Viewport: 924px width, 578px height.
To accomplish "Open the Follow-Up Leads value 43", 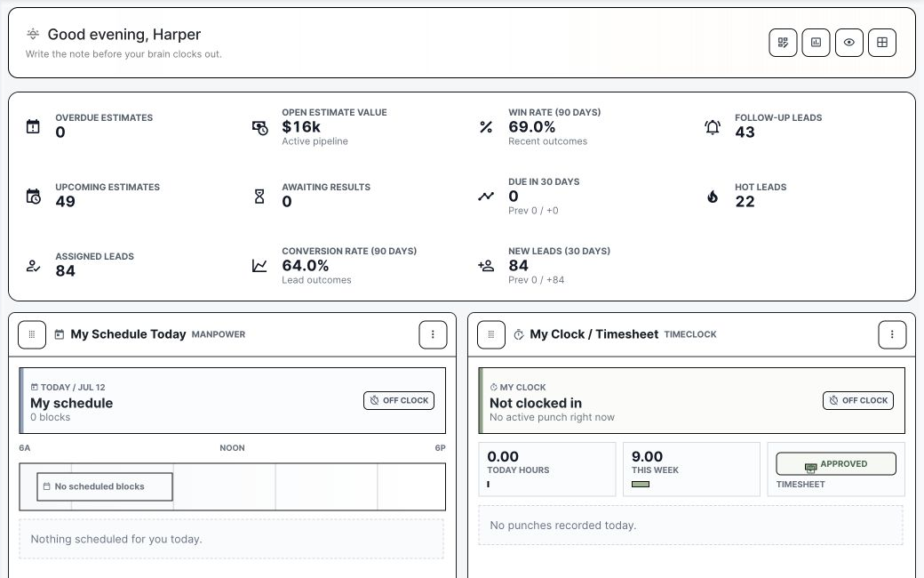I will tap(745, 132).
